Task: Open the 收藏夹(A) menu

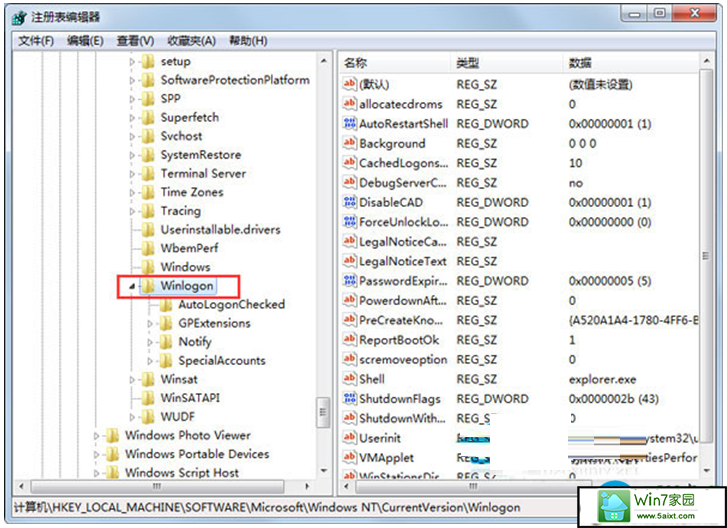Action: (x=191, y=41)
